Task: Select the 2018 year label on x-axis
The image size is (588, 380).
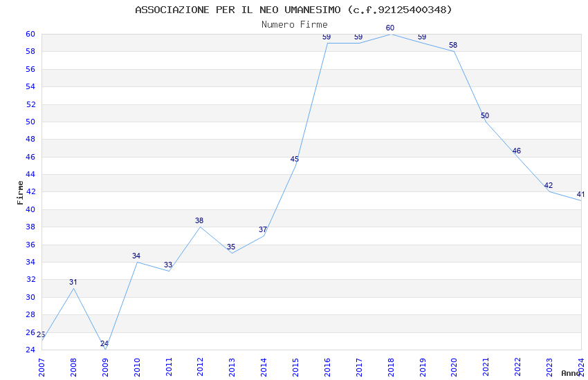Action: point(391,368)
